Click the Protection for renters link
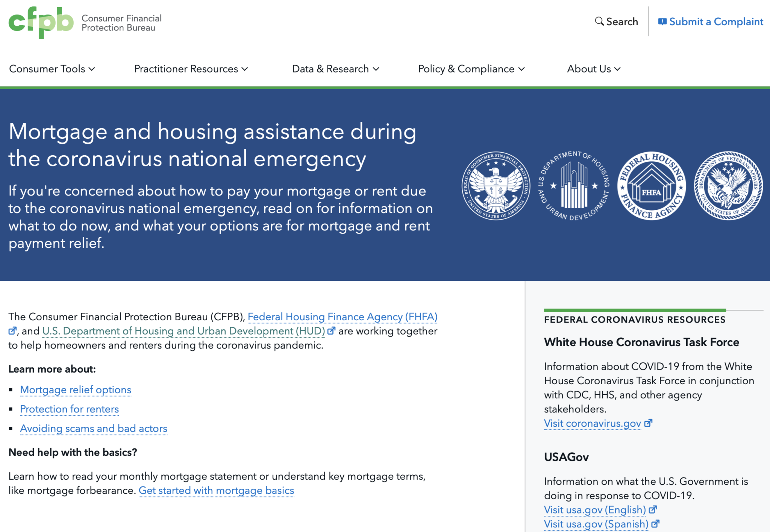770x532 pixels. (70, 409)
